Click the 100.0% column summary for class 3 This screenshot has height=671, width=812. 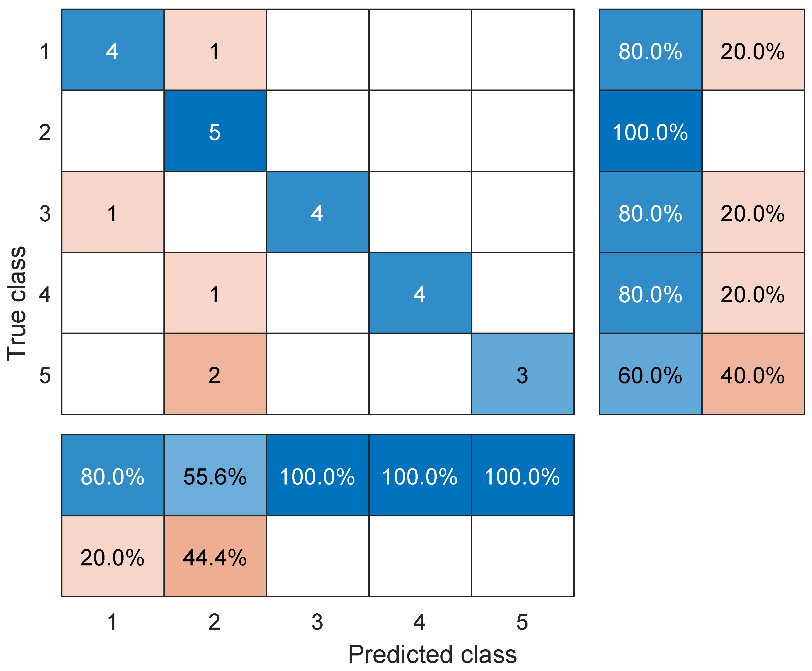317,475
